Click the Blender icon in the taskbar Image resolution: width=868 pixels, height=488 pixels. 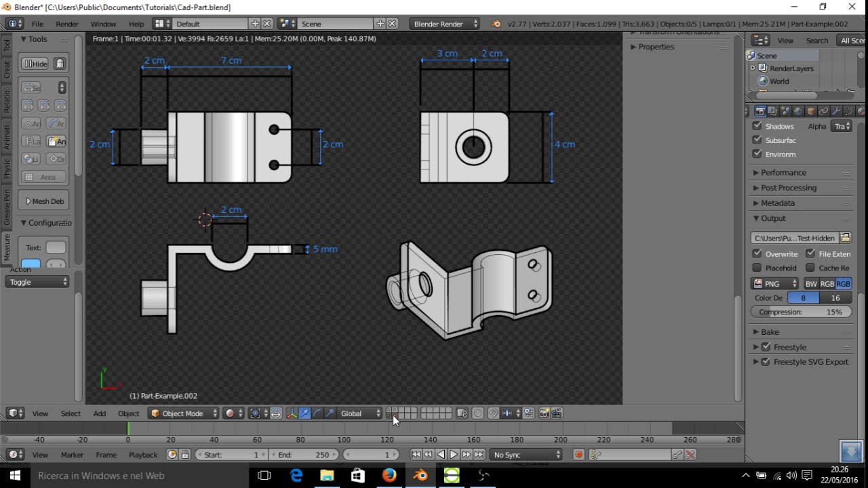(420, 476)
